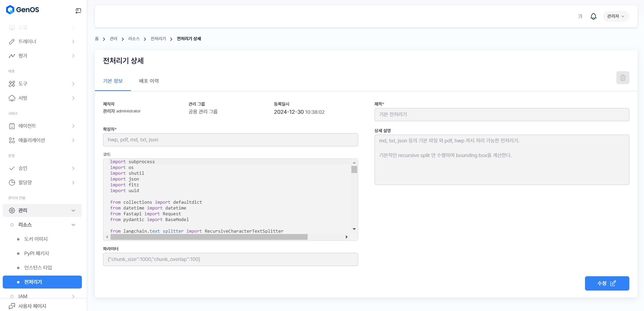This screenshot has height=311, width=644.
Task: Switch to the 배포 이력 tab
Action: 149,81
